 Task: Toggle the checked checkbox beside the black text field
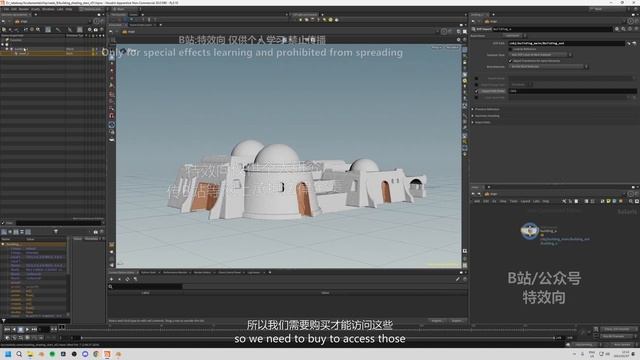pos(476,91)
